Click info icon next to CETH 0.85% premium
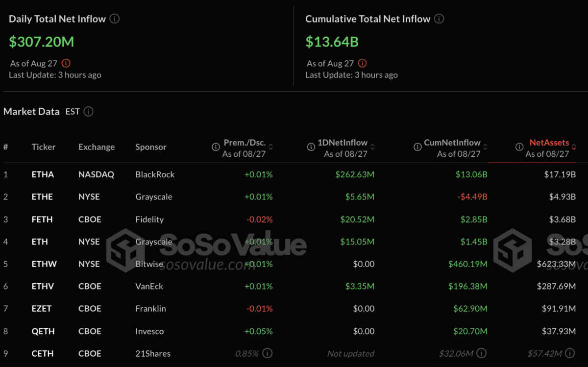 coord(268,353)
